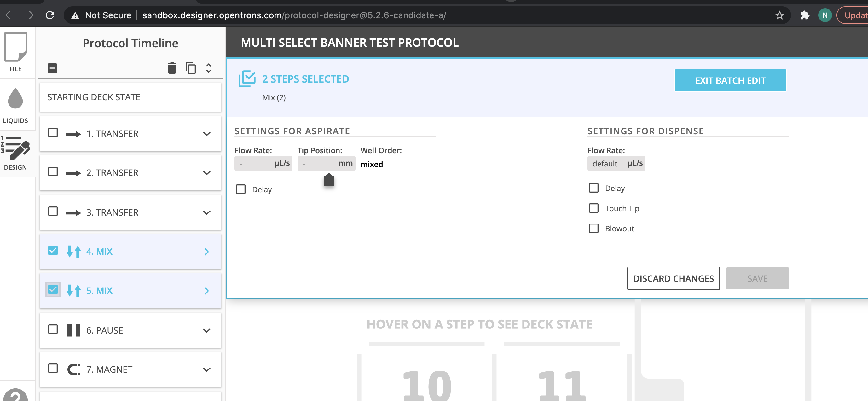868x401 pixels.
Task: Click the help question mark icon
Action: (15, 395)
